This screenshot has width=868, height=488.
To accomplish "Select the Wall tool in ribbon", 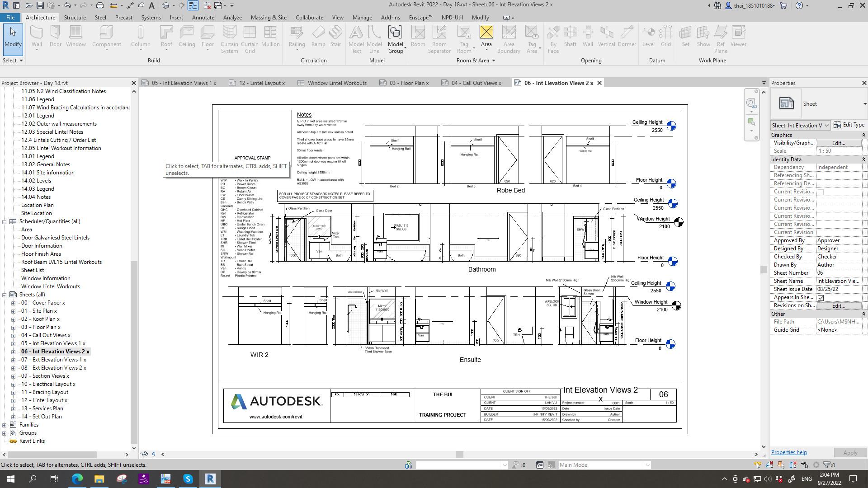I will click(37, 36).
